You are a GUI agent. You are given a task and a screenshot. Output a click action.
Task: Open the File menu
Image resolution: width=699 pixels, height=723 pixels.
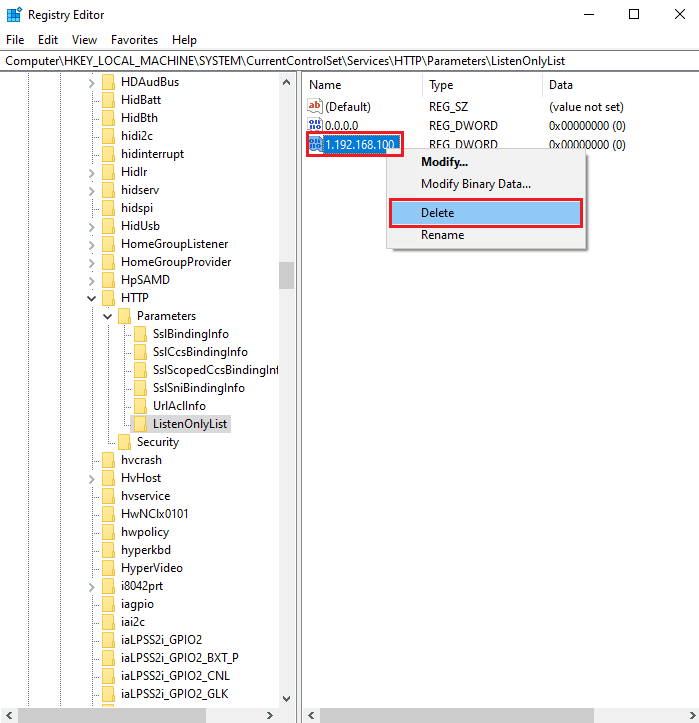15,40
